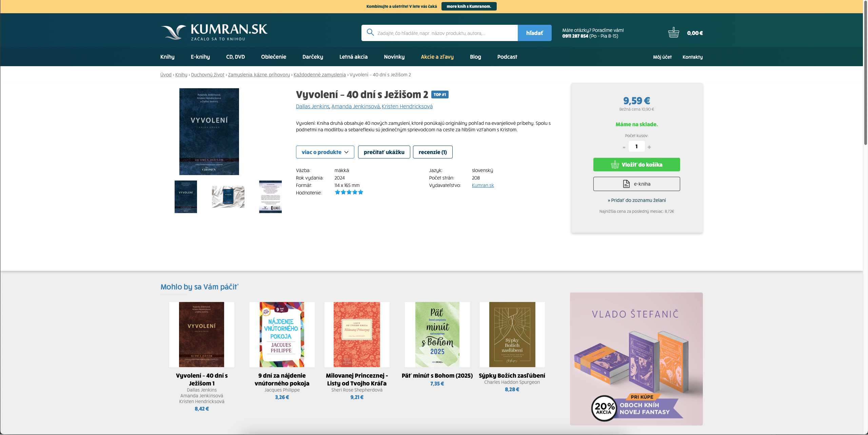This screenshot has height=435, width=868.
Task: Open the Vyvolení – 40 dní s Ježišom 1 cover
Action: click(x=201, y=335)
